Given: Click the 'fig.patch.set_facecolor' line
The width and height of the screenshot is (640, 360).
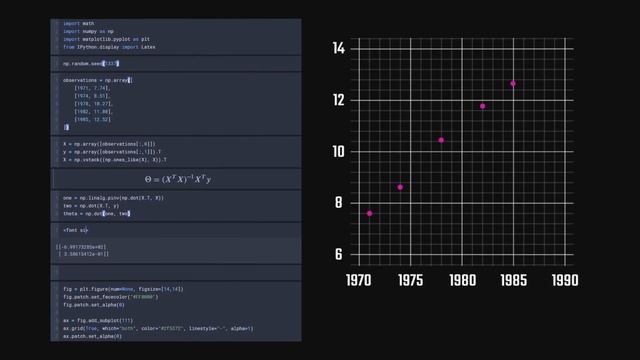Looking at the screenshot, I should coord(110,297).
